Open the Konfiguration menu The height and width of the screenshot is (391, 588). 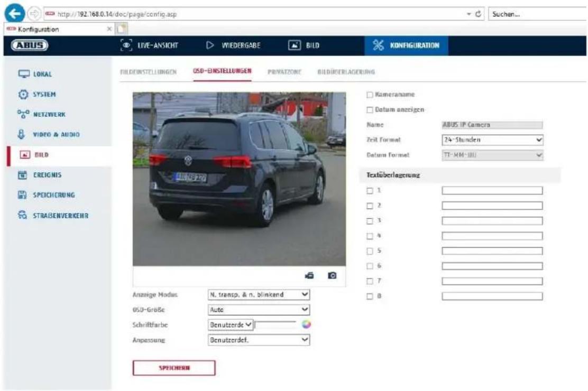(x=406, y=45)
